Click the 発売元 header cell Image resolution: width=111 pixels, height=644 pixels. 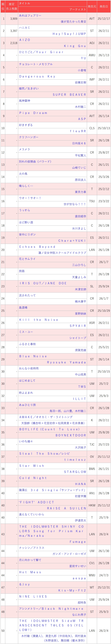click(92, 7)
